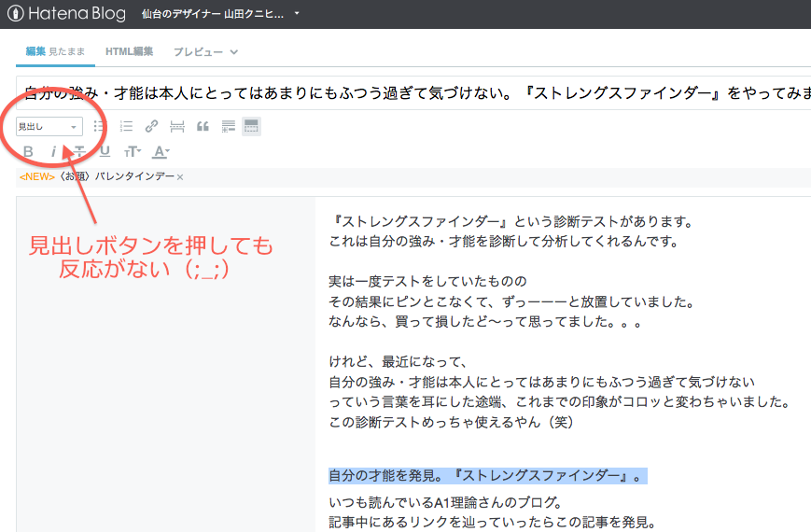Apply blockquote formatting
The image size is (811, 532).
203,126
